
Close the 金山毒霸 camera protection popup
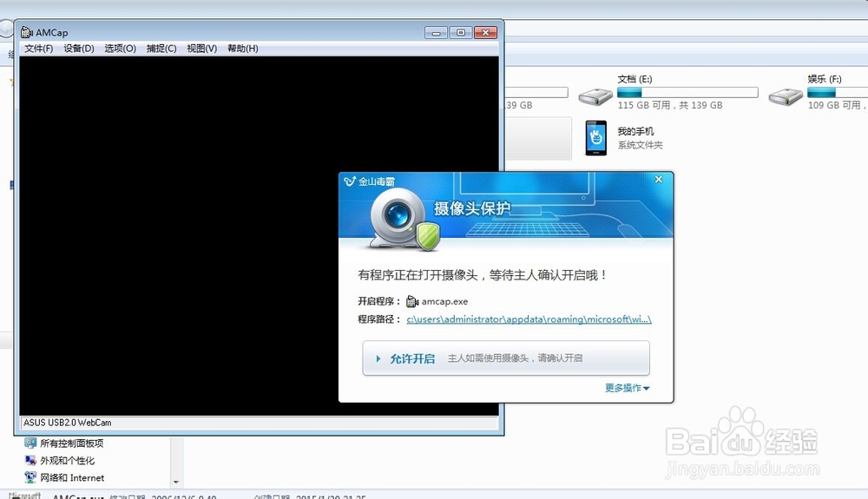click(x=659, y=180)
